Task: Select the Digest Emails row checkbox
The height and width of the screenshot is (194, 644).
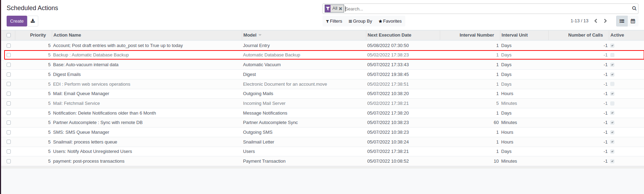Action: (x=9, y=75)
